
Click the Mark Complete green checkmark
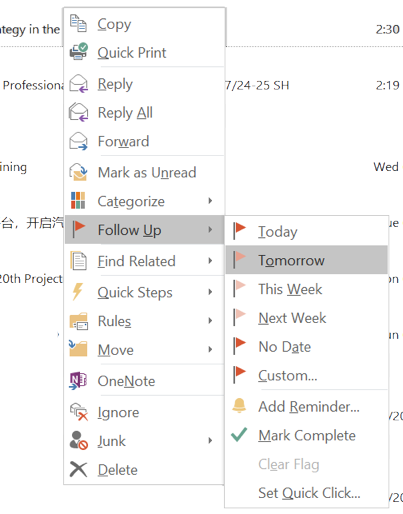(x=239, y=435)
